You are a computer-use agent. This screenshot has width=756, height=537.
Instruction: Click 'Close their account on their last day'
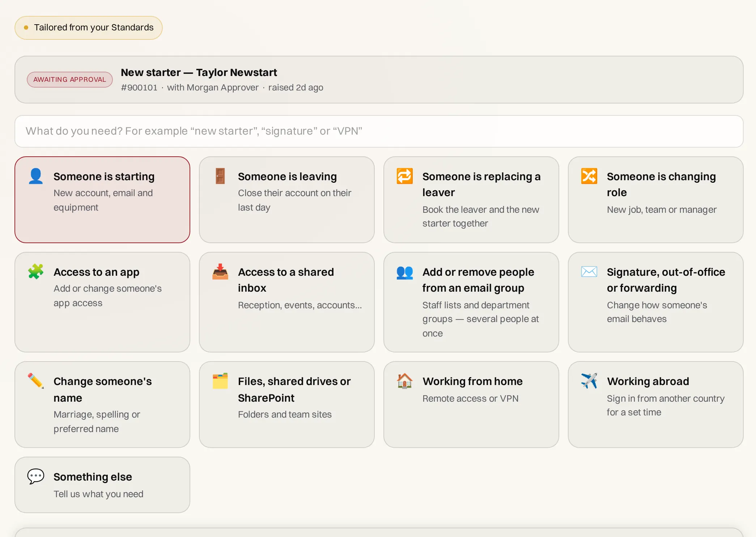click(x=295, y=200)
